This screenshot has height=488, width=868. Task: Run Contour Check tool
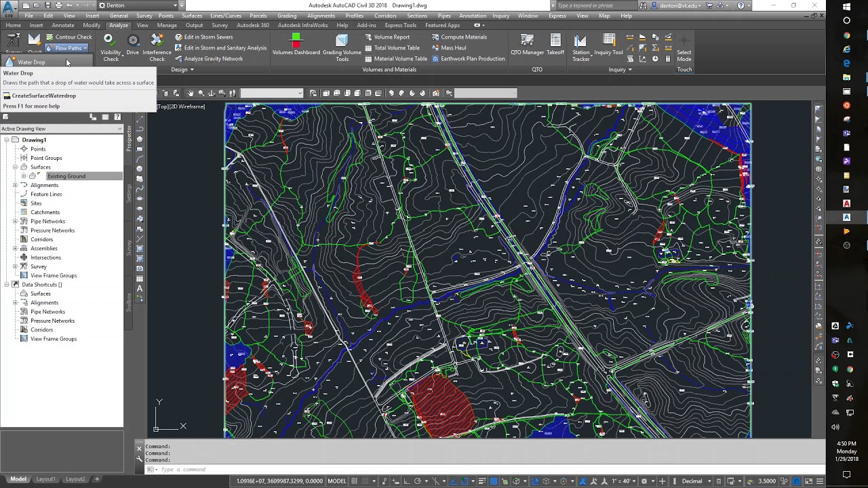(x=68, y=37)
